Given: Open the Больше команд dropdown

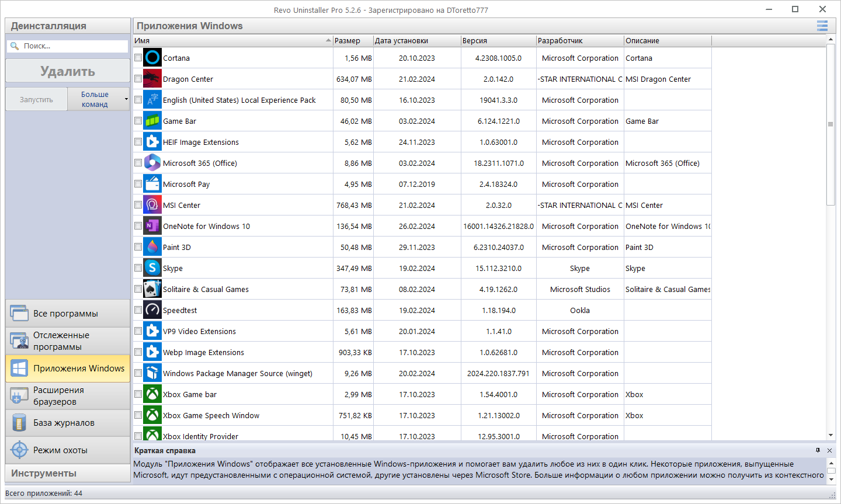Looking at the screenshot, I should (98, 99).
